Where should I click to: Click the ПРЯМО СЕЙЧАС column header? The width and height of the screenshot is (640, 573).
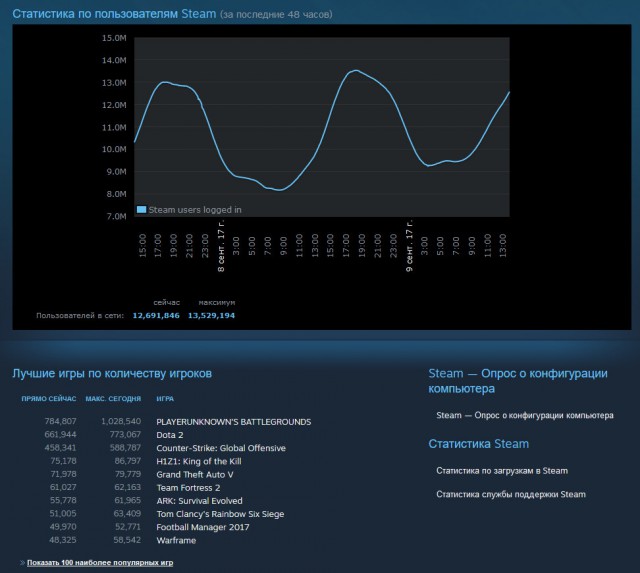(x=49, y=399)
